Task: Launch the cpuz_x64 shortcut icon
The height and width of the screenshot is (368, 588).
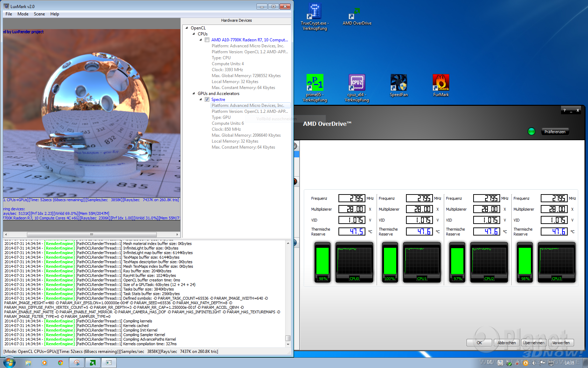Action: click(x=357, y=88)
